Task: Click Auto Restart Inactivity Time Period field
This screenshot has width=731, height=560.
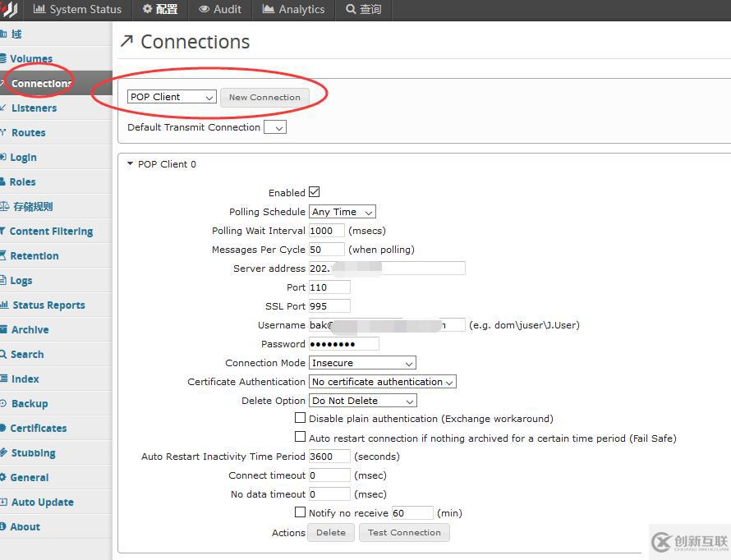Action: 329,456
